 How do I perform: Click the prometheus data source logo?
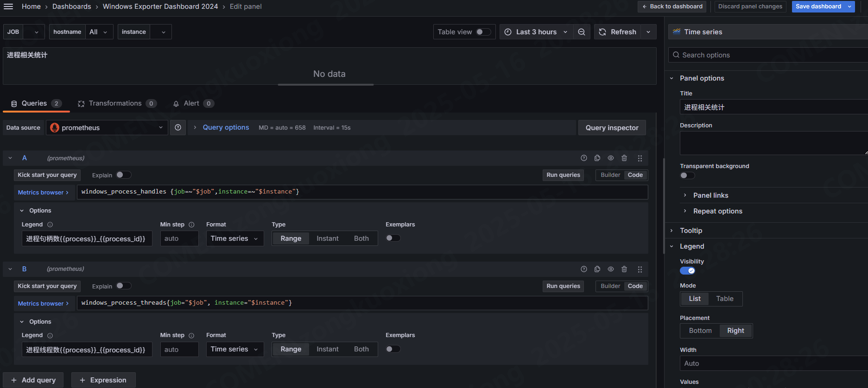point(55,128)
